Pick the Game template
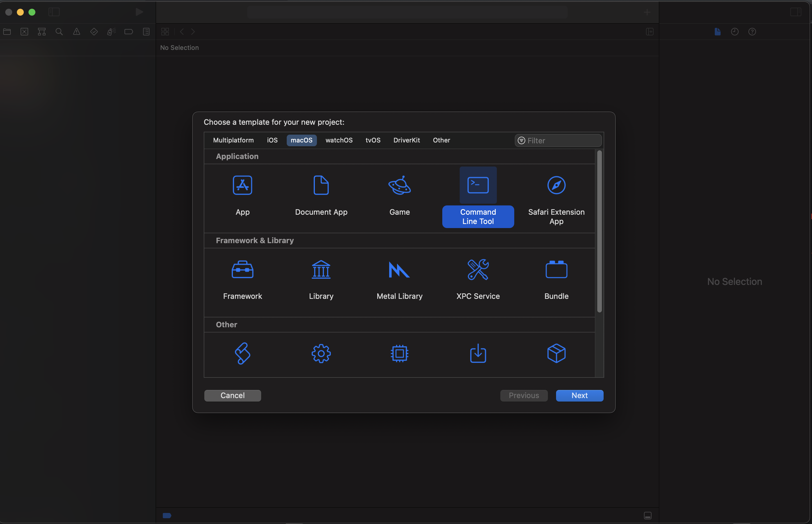This screenshot has width=812, height=524. [x=400, y=185]
